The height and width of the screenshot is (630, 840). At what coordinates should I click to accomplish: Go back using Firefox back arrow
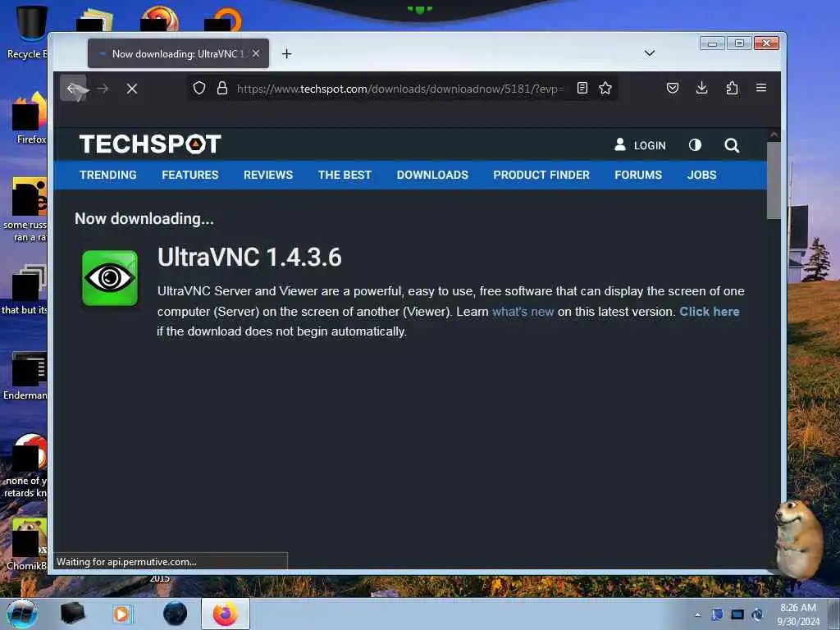coord(72,89)
